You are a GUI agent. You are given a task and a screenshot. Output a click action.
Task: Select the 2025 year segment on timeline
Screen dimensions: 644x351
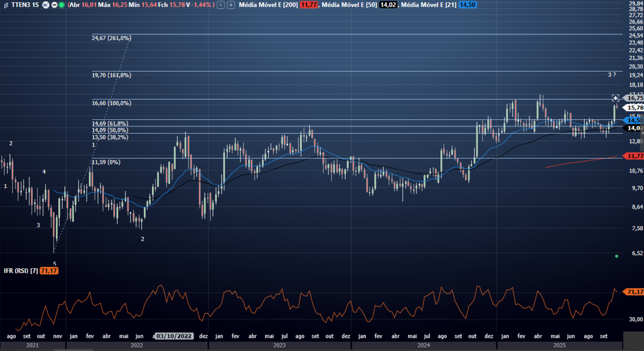click(559, 345)
